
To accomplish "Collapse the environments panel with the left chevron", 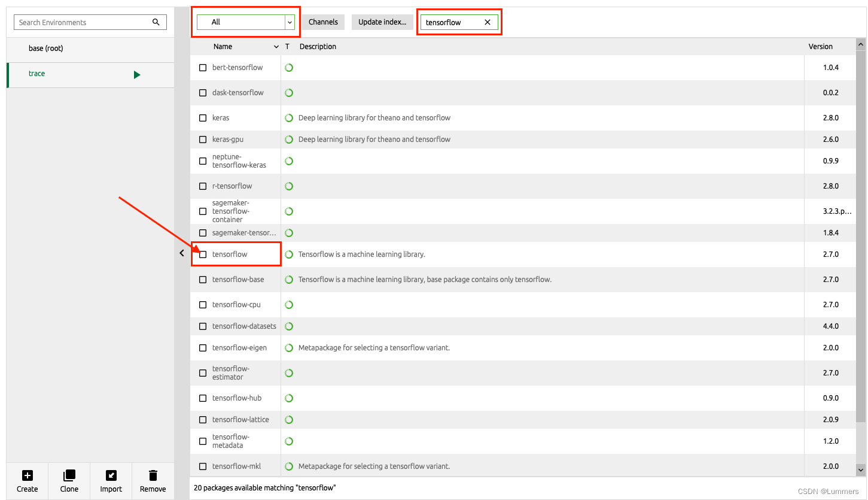I will click(182, 253).
